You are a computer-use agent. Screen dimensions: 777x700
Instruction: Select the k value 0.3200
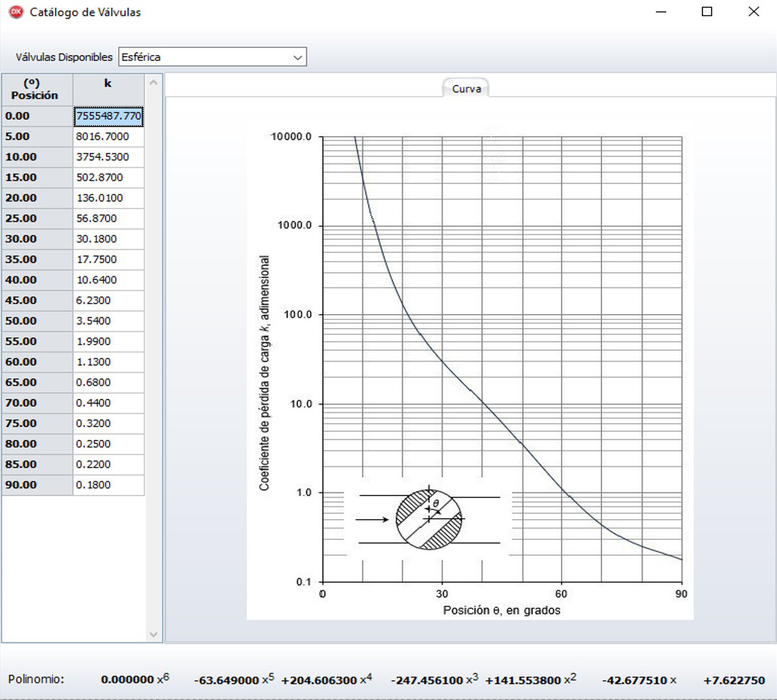[x=108, y=424]
